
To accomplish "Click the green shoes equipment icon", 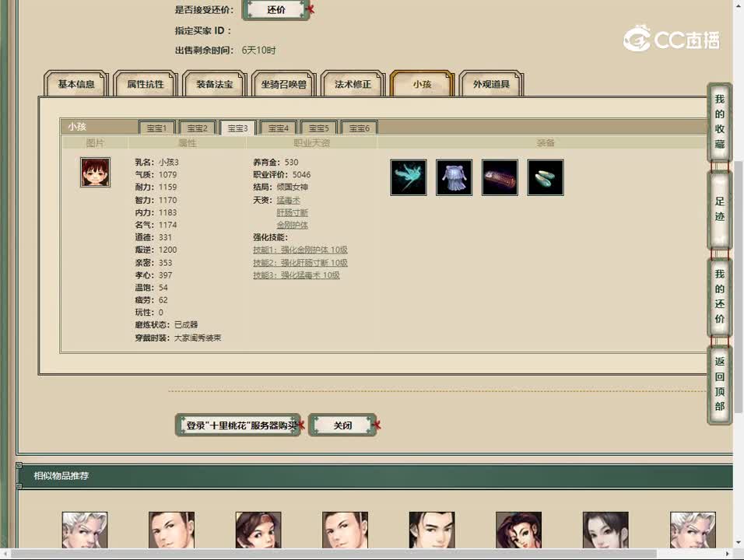I will tap(546, 177).
